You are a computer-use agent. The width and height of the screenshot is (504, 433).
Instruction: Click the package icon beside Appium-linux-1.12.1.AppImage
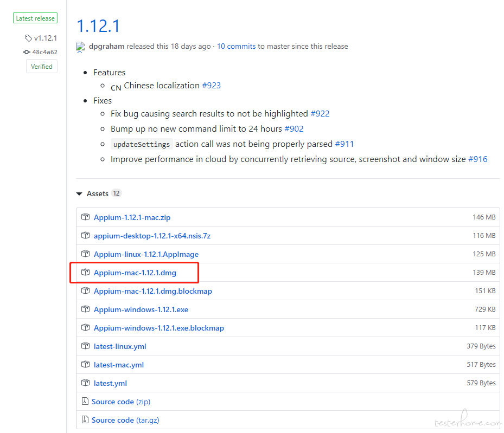pyautogui.click(x=85, y=254)
